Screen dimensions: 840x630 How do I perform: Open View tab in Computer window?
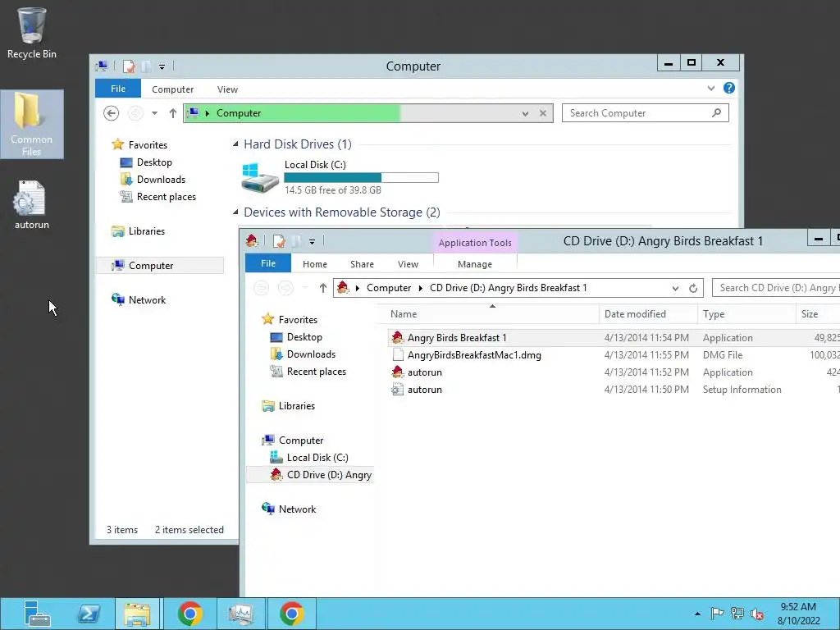227,89
